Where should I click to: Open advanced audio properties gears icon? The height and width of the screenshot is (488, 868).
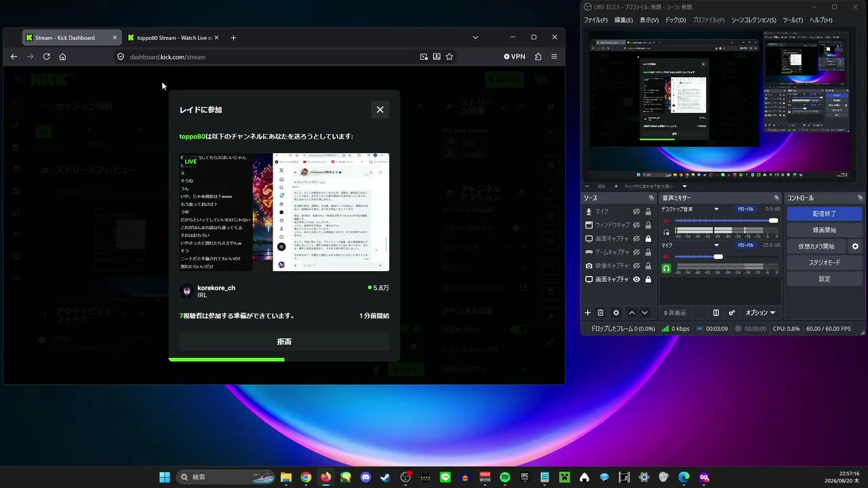(x=732, y=313)
